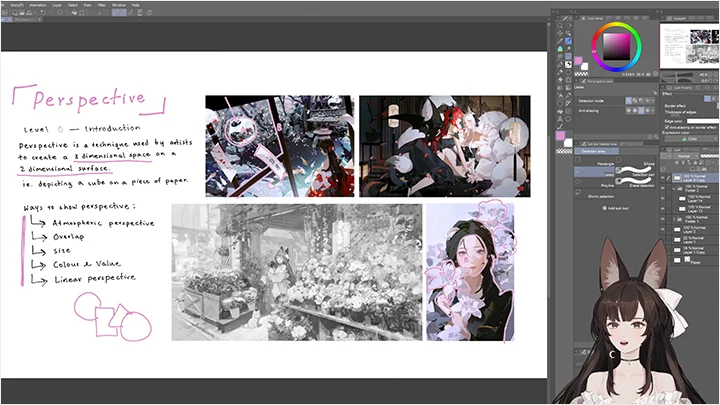Open the Anti-aliasing dropdown arrow
The height and width of the screenshot is (405, 720).
pyautogui.click(x=652, y=111)
